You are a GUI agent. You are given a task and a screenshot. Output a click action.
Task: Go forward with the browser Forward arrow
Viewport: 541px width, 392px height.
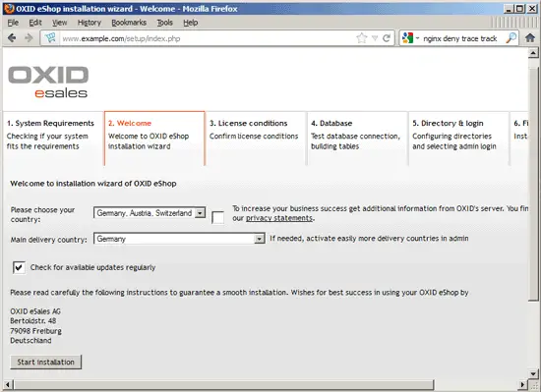point(29,38)
